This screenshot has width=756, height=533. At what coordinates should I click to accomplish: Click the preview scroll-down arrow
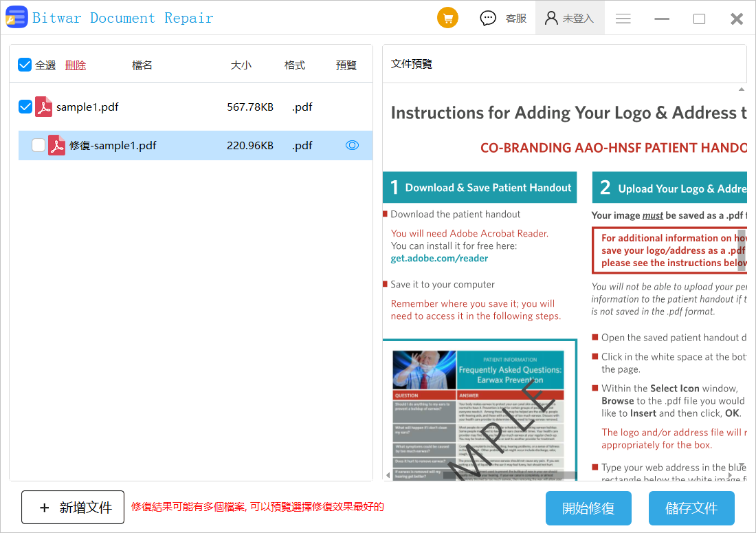coord(742,465)
